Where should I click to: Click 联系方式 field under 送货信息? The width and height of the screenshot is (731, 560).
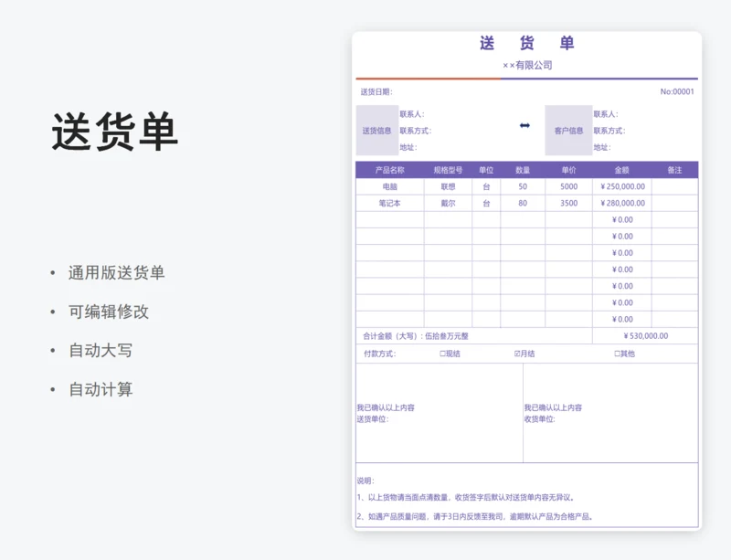(416, 131)
